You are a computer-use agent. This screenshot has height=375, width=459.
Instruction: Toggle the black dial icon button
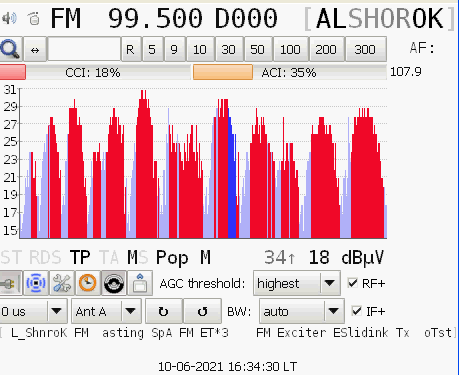[x=114, y=283]
